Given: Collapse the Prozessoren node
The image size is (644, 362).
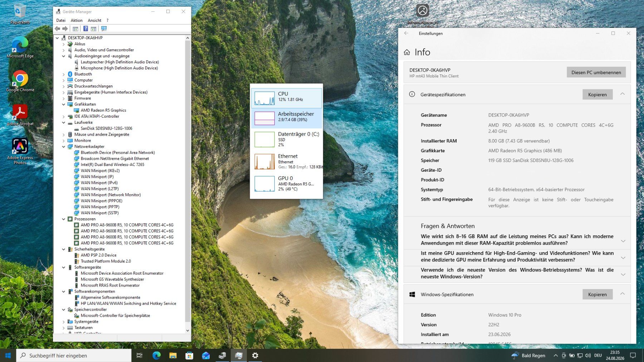Looking at the screenshot, I should pyautogui.click(x=64, y=219).
